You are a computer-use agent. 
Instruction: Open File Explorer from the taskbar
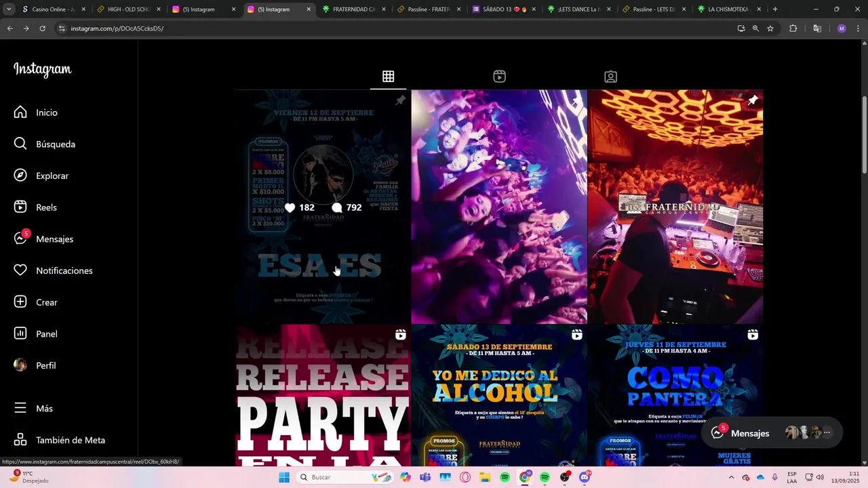point(485,477)
